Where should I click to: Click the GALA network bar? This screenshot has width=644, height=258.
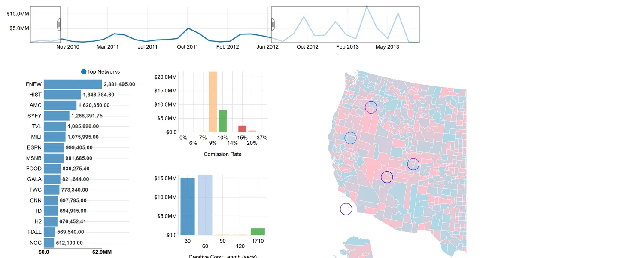tap(52, 179)
